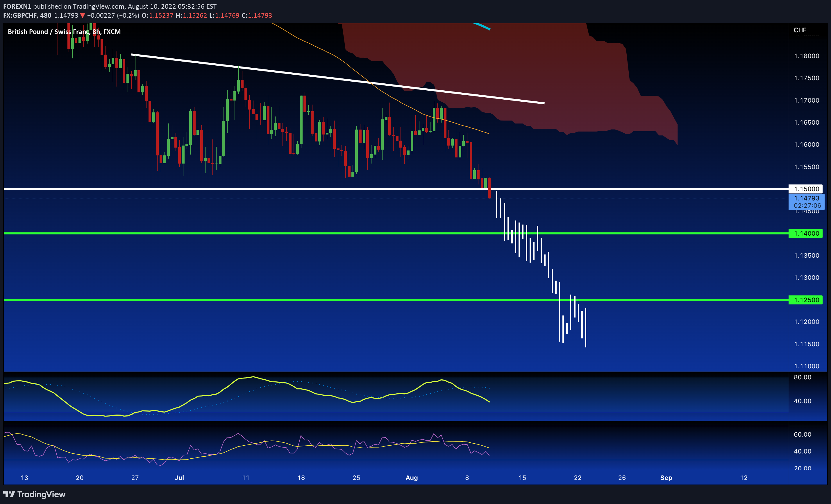This screenshot has width=831, height=504.
Task: Click the 26 date label on time axis
Action: tap(622, 478)
